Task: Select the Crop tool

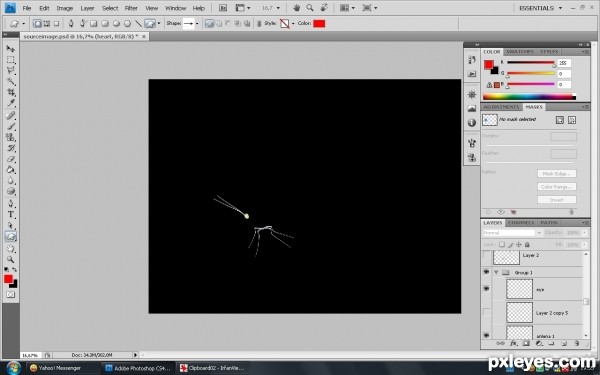Action: point(11,92)
